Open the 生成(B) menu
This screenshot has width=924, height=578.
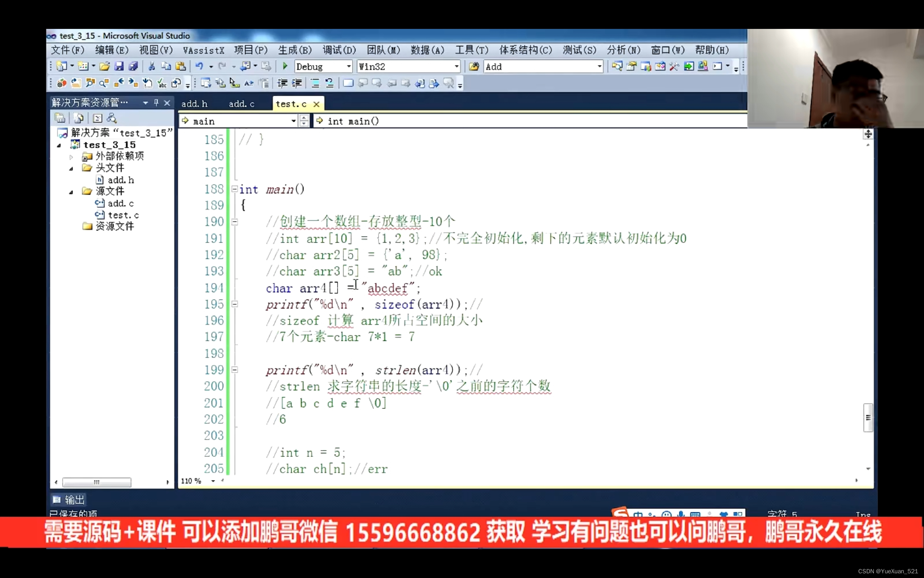pos(295,50)
